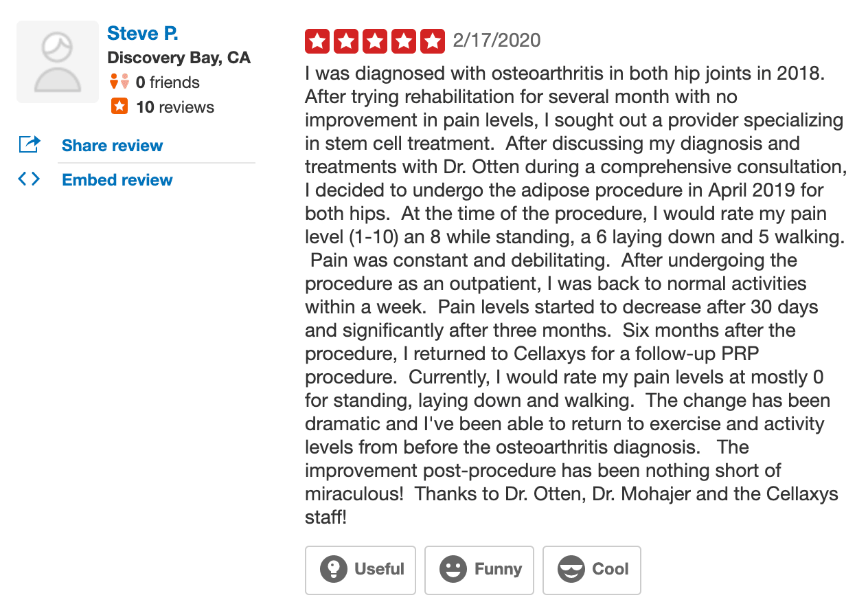Click the sunglasses face icon on Cool
The image size is (868, 613).
[x=571, y=569]
